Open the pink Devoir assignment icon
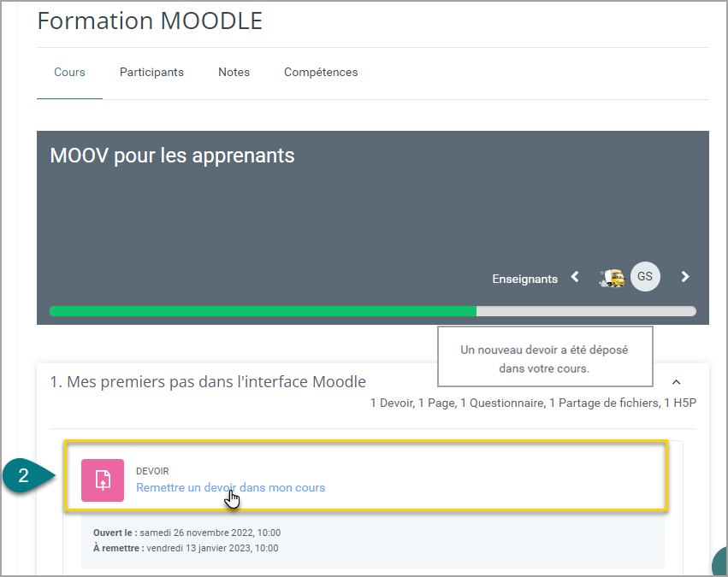This screenshot has height=577, width=728. click(103, 480)
